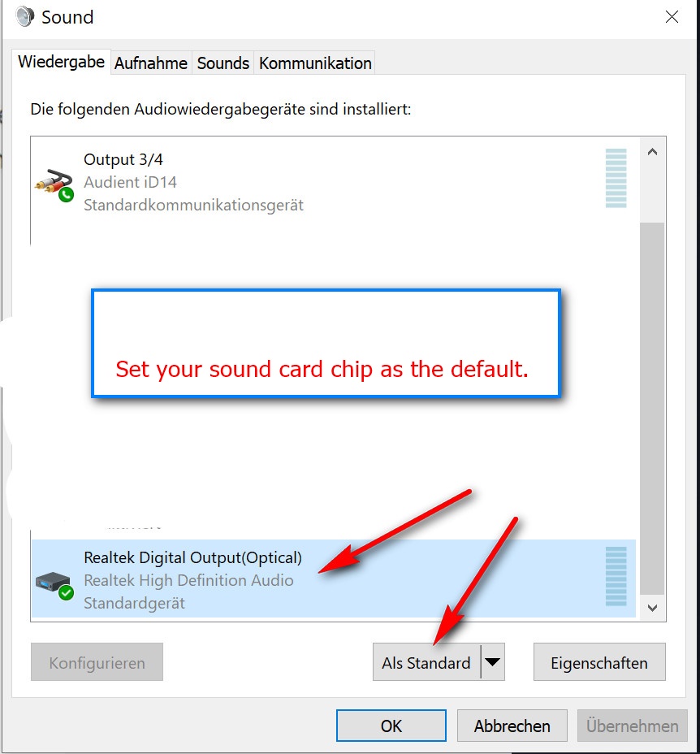Open the Sounds tab

pyautogui.click(x=223, y=63)
